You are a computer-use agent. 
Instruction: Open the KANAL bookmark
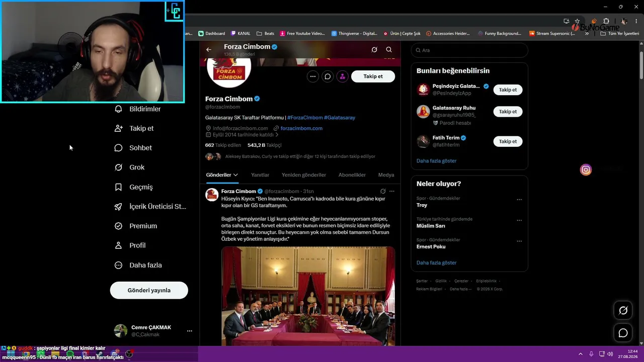pyautogui.click(x=240, y=34)
